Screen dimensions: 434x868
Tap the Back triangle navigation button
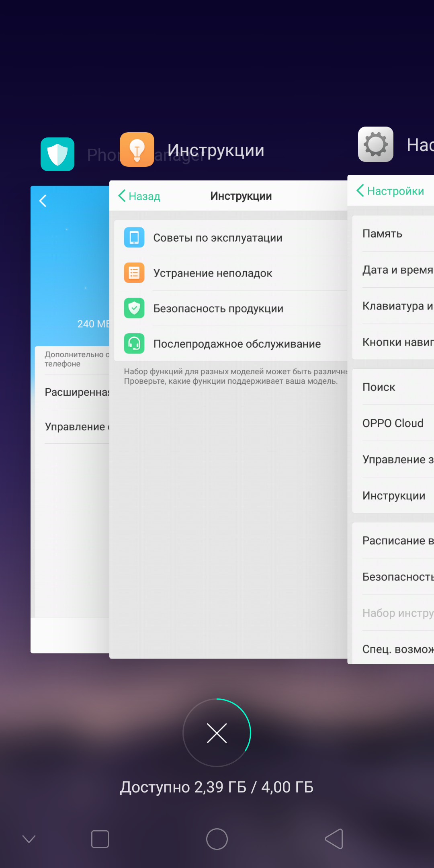[334, 839]
